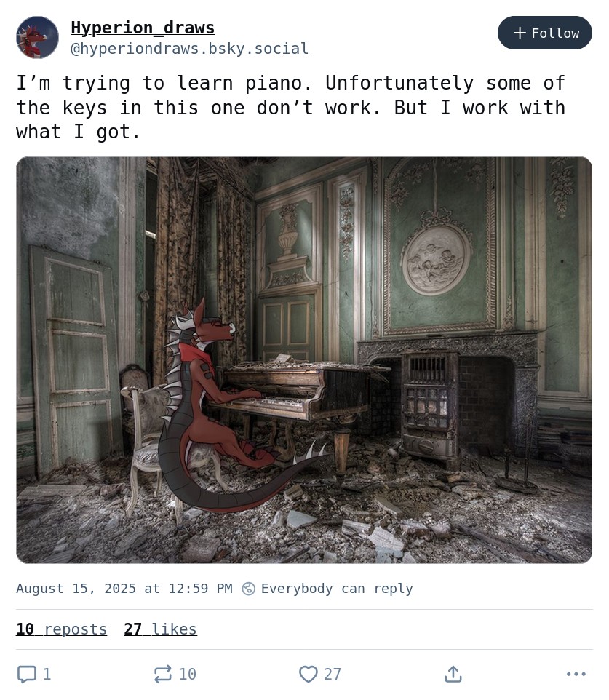Toggle like with the heart icon
The image size is (609, 700).
point(308,674)
